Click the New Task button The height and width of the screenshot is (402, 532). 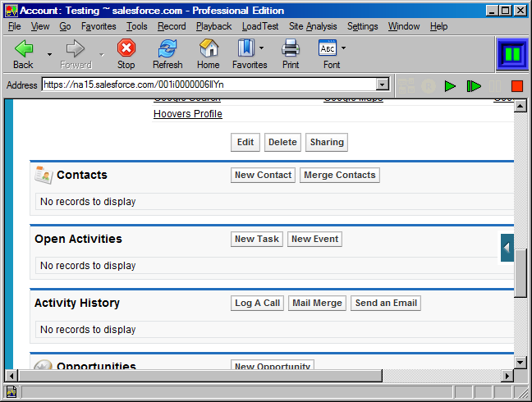[257, 239]
